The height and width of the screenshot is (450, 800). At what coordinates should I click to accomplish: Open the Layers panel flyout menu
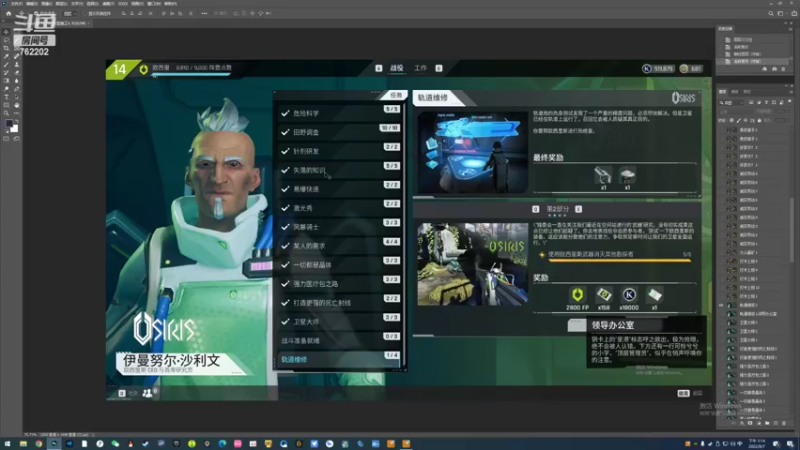(x=790, y=92)
